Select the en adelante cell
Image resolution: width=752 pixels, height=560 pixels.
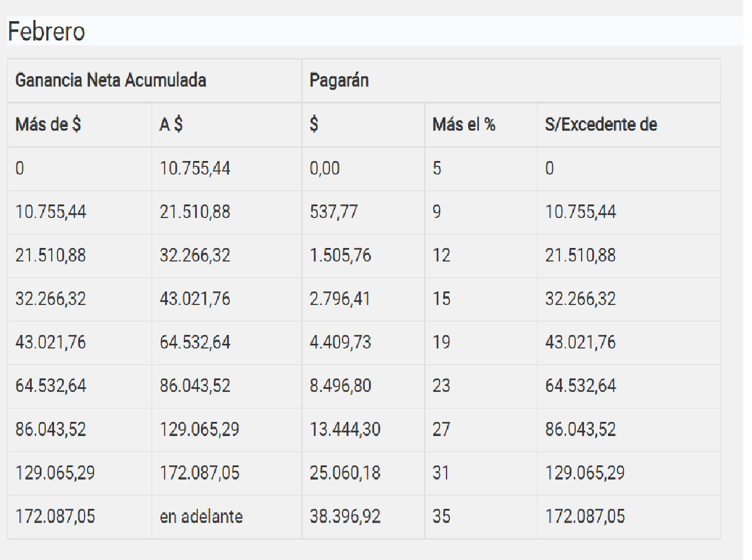pyautogui.click(x=201, y=516)
